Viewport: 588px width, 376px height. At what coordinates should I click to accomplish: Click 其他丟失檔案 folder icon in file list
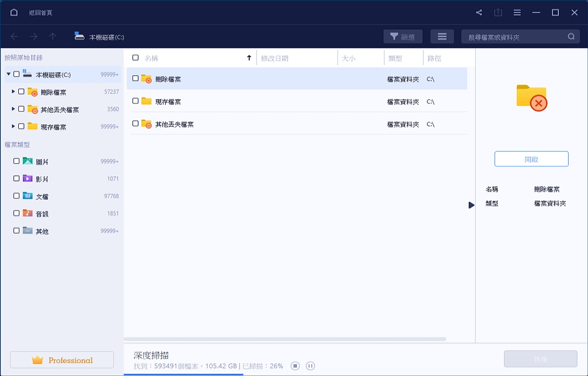click(146, 123)
